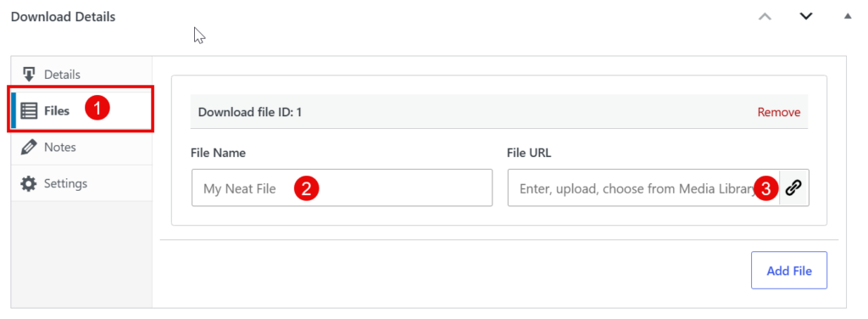Click the Details download arrow icon

30,74
